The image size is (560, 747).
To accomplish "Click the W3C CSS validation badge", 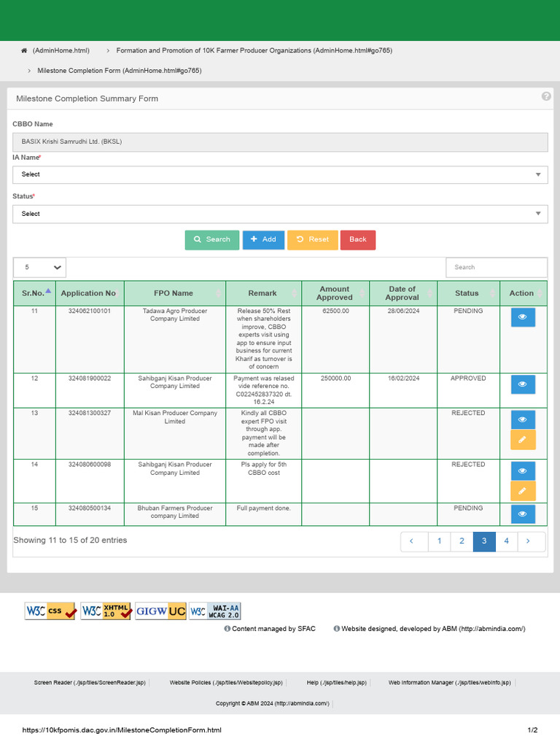I will (x=50, y=611).
